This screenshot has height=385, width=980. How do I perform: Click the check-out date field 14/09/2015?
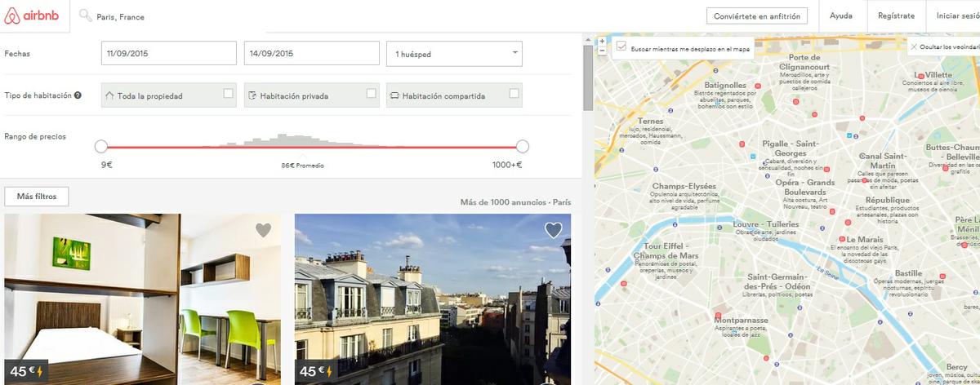(x=312, y=53)
